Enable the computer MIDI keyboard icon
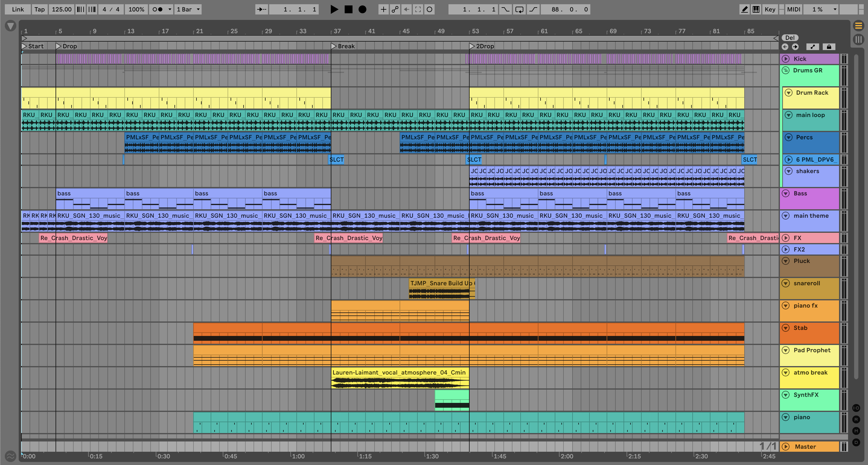The width and height of the screenshot is (868, 465). (756, 9)
